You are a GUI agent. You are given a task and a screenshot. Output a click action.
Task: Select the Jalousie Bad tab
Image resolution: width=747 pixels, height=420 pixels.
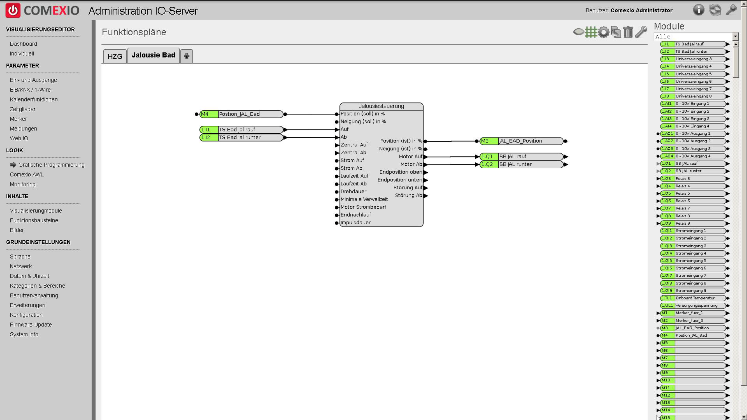pos(152,56)
